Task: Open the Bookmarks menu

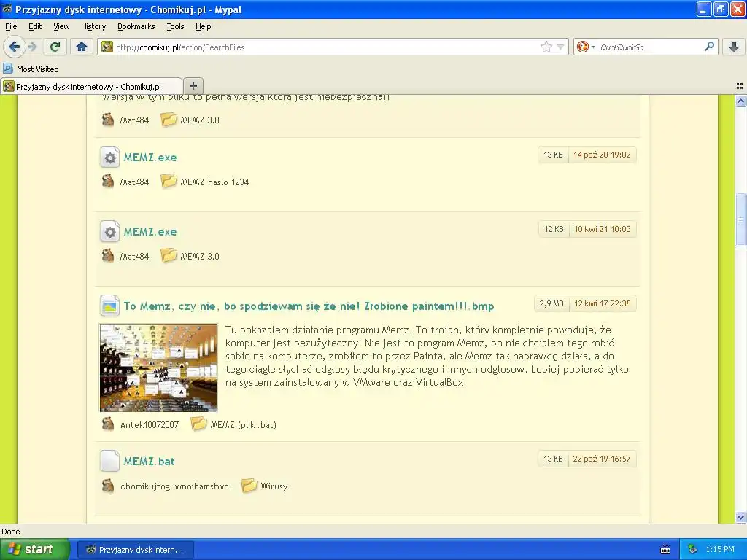Action: coord(136,26)
